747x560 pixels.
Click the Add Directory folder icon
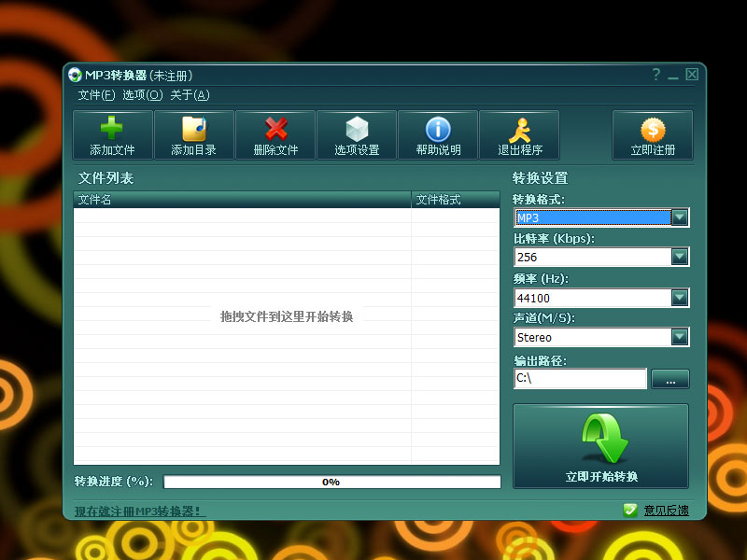tap(193, 129)
